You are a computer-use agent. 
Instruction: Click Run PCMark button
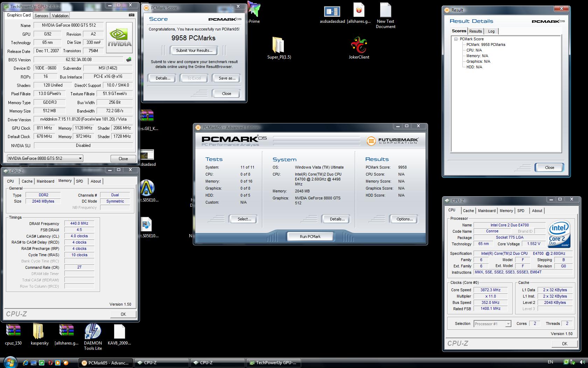tap(310, 237)
